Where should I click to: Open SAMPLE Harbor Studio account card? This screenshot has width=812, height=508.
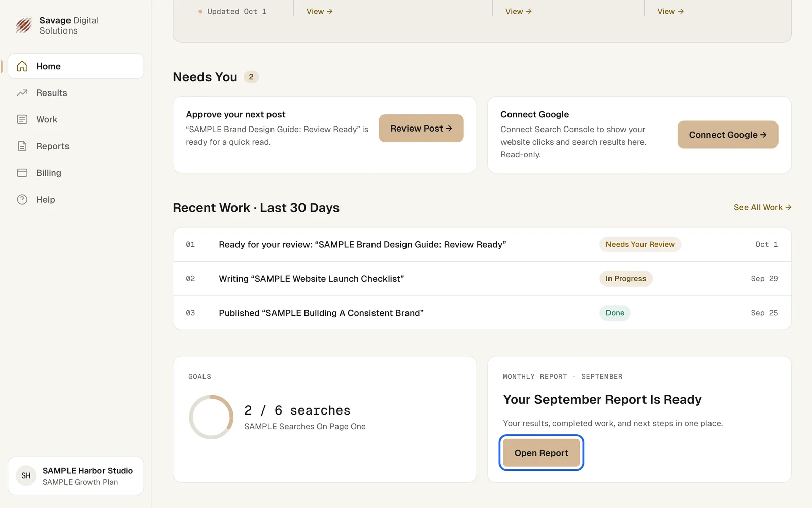coord(76,476)
